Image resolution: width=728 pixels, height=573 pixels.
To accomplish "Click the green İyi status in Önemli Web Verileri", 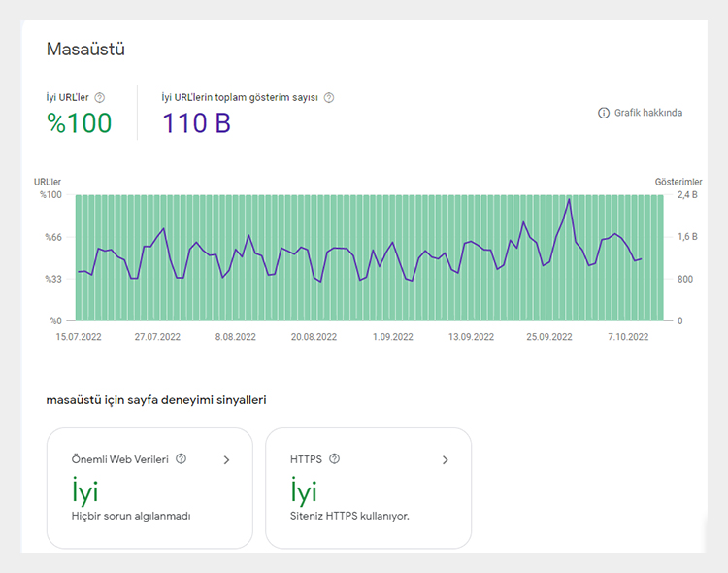I will (85, 490).
